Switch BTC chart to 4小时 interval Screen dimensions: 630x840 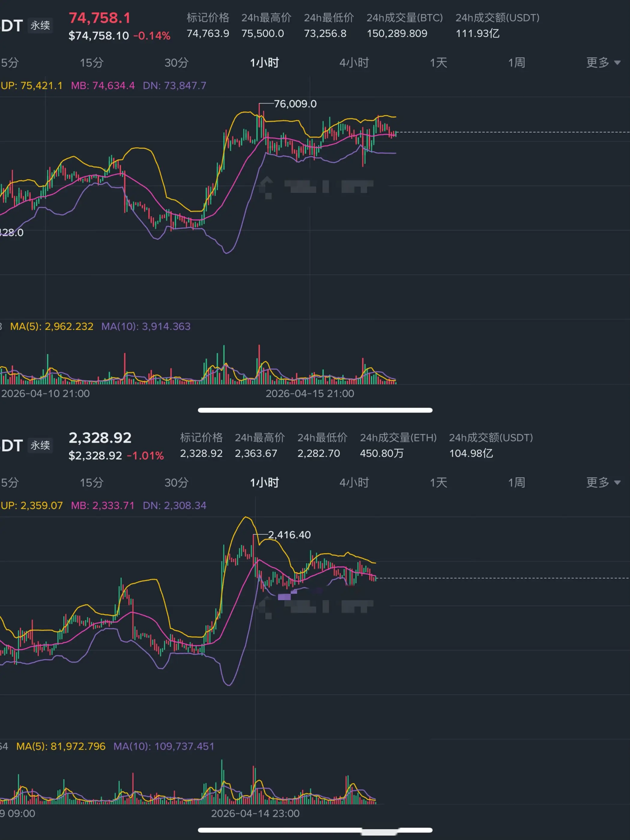click(x=354, y=63)
